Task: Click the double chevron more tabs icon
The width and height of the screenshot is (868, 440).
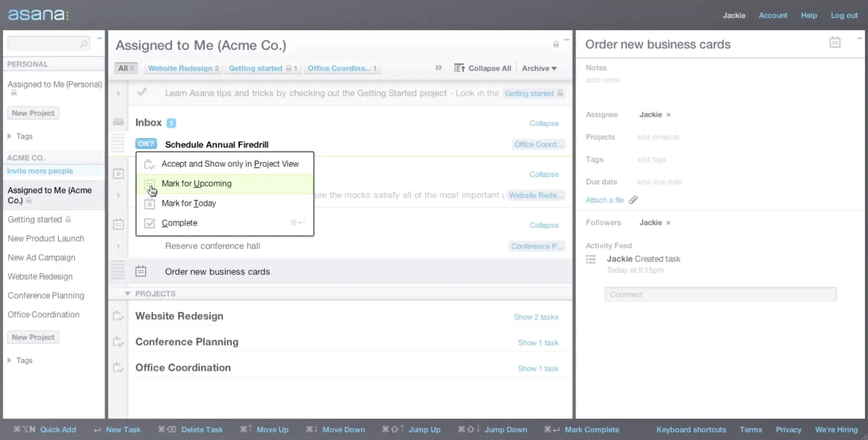Action: pyautogui.click(x=439, y=68)
